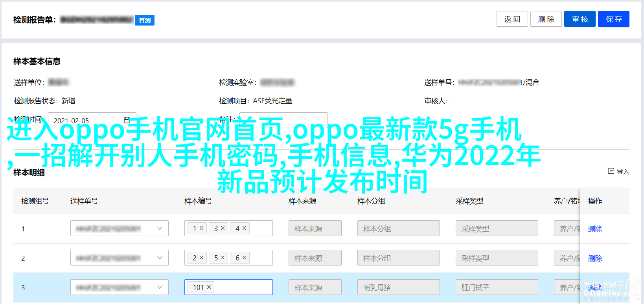The image size is (644, 304).
Task: Remove tag 101 from row 3 sample numbers
Action: point(209,287)
